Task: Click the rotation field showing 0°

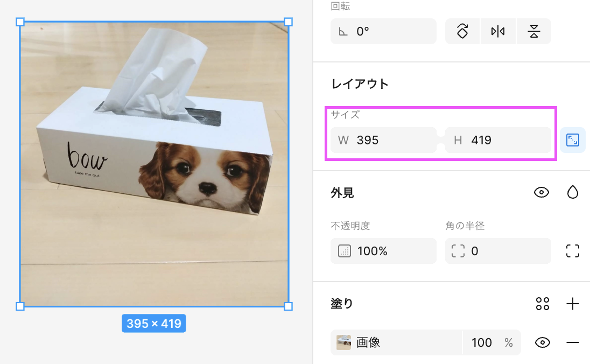Action: coord(383,31)
